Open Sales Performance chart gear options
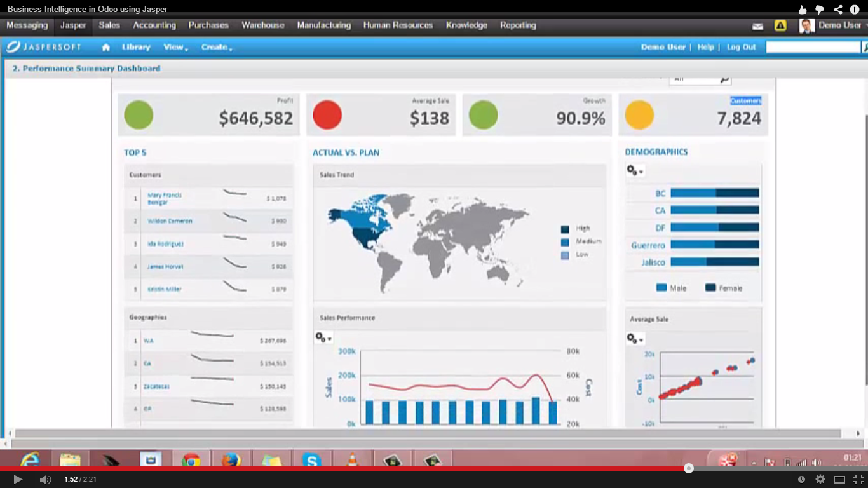Image resolution: width=868 pixels, height=488 pixels. [323, 338]
